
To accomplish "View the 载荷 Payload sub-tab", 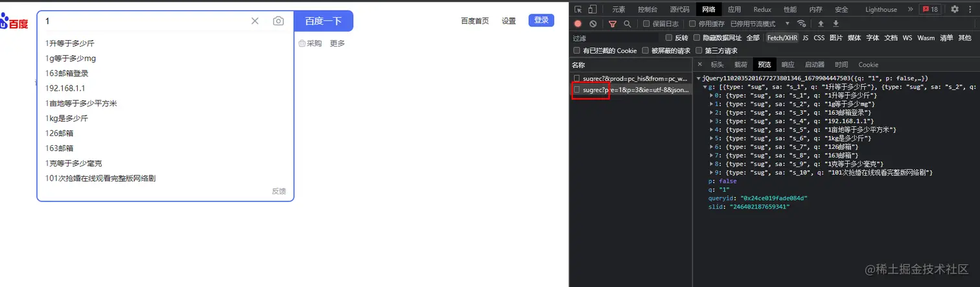I will click(x=740, y=65).
